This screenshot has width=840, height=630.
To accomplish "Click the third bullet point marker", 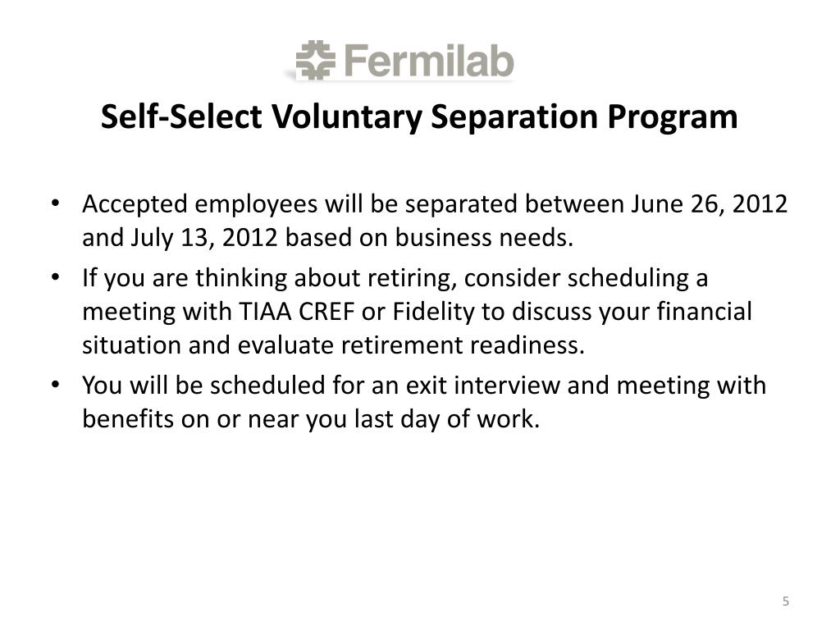I will tap(55, 386).
